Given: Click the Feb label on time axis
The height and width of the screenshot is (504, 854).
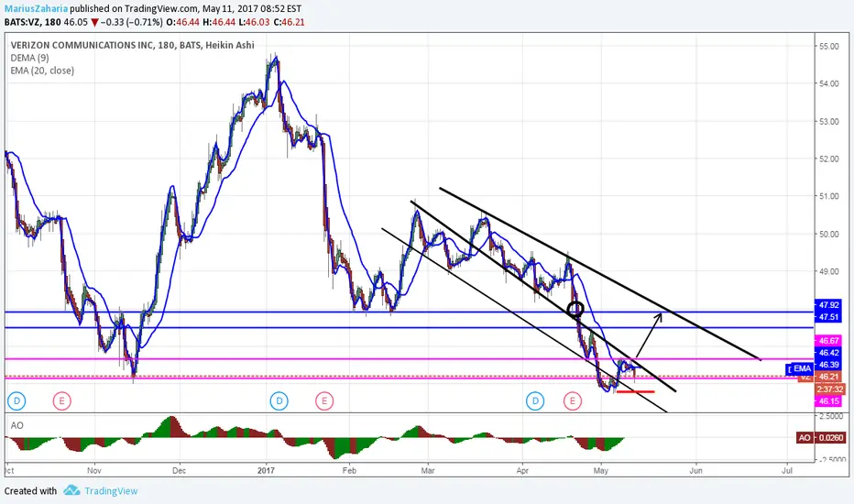Looking at the screenshot, I should (x=349, y=470).
